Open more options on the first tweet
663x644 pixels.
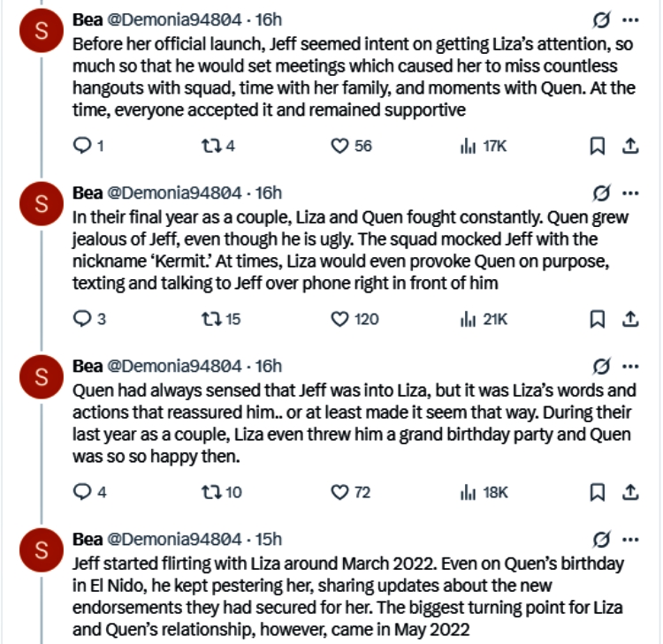pyautogui.click(x=630, y=19)
